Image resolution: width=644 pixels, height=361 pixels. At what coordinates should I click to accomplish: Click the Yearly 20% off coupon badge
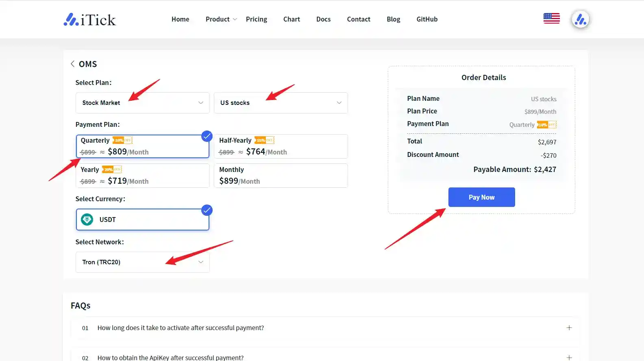point(112,170)
